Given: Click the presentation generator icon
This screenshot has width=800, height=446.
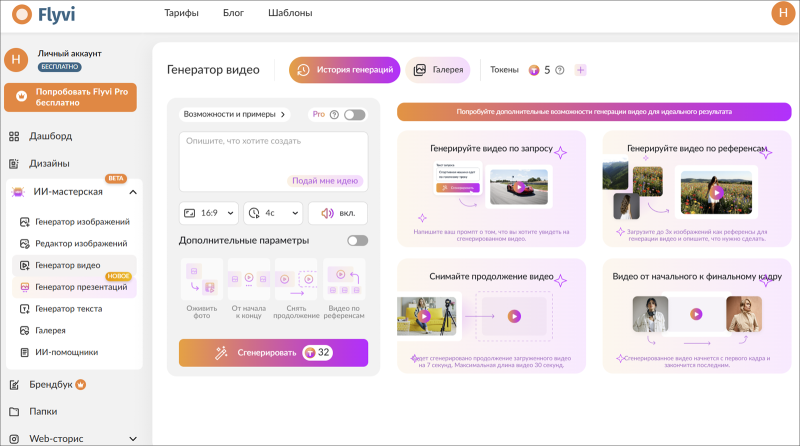Looking at the screenshot, I should tap(24, 287).
